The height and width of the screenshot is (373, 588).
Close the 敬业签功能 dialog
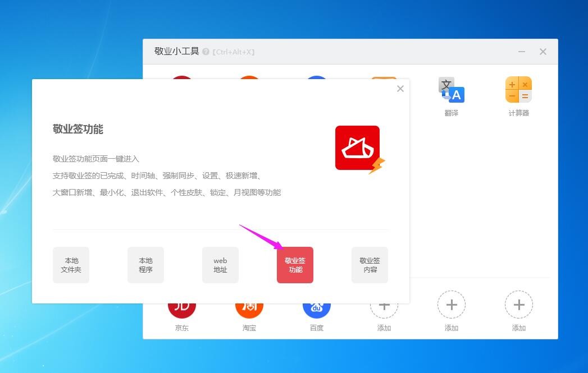400,89
